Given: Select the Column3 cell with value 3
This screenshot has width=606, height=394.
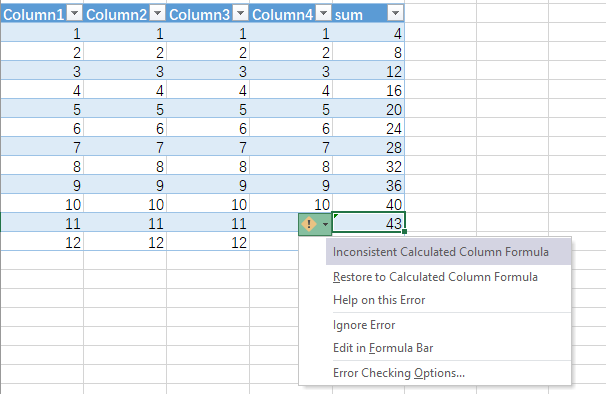Looking at the screenshot, I should (x=208, y=71).
